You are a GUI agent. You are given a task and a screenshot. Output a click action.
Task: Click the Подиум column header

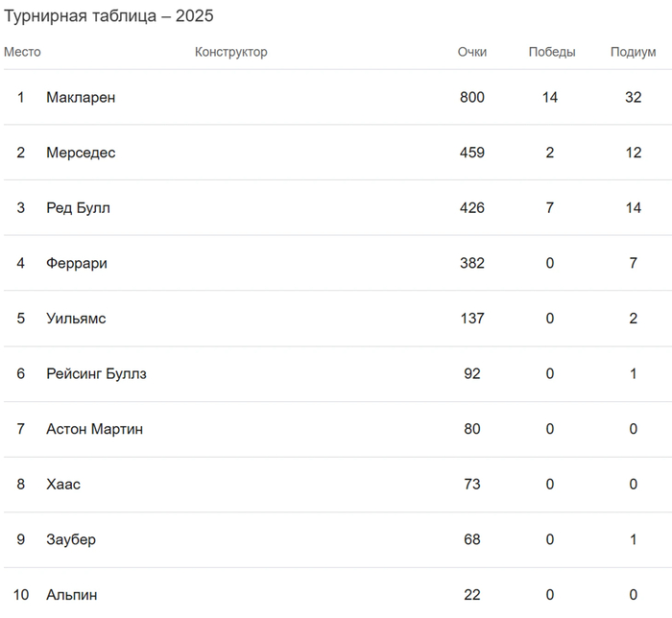(x=634, y=52)
